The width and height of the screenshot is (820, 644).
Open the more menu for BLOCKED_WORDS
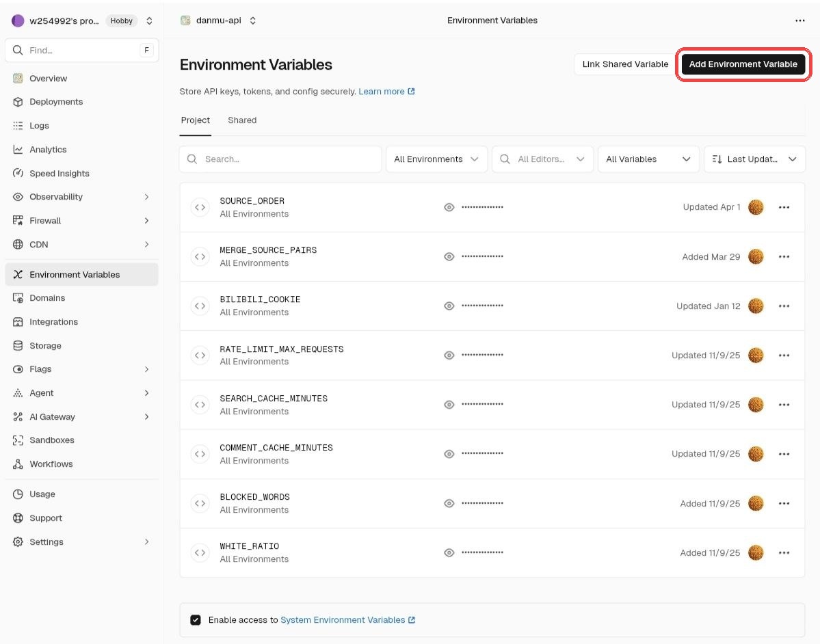point(783,503)
